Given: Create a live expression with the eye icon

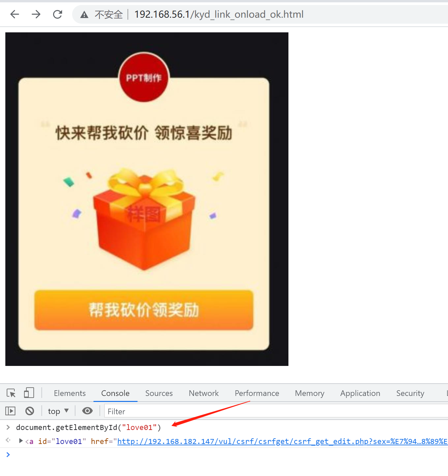Looking at the screenshot, I should [x=87, y=411].
